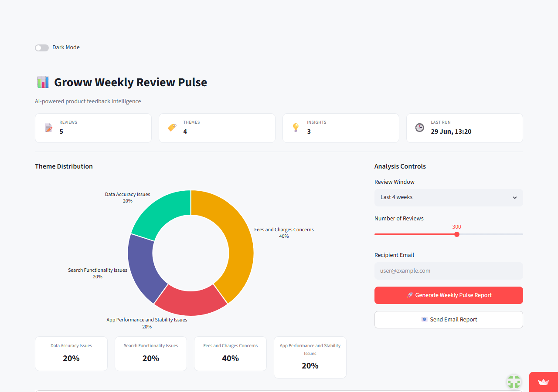The height and width of the screenshot is (392, 558).
Task: Select the App Performance and Stability Issues card
Action: [310, 357]
